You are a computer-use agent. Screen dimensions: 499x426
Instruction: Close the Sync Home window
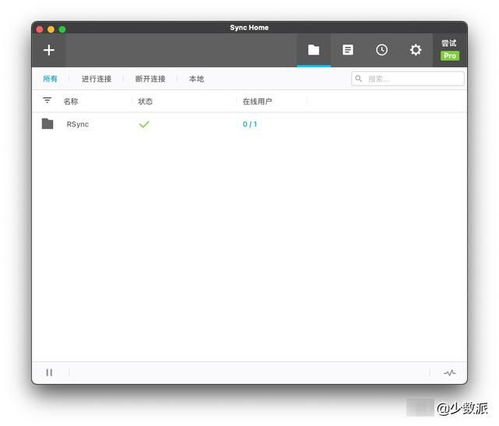point(40,29)
